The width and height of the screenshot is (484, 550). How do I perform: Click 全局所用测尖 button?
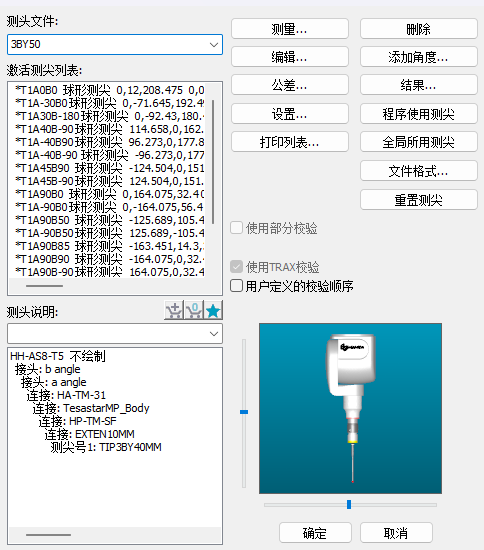[x=419, y=142]
